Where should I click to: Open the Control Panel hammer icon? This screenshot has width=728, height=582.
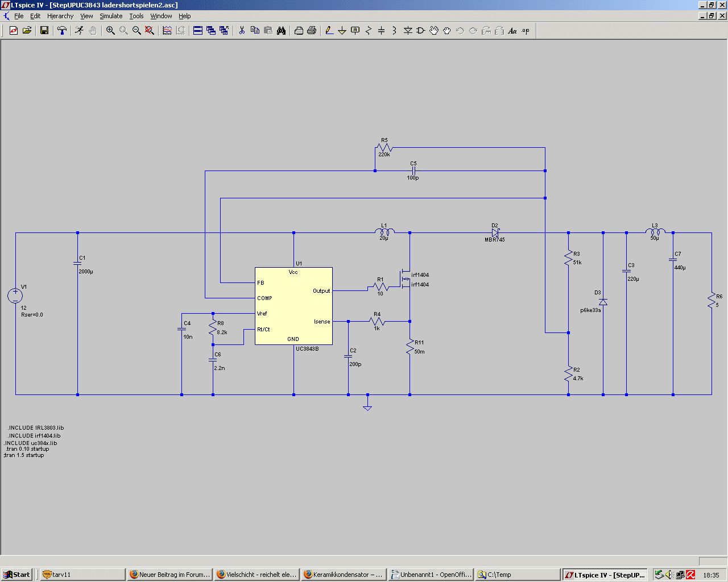(62, 31)
